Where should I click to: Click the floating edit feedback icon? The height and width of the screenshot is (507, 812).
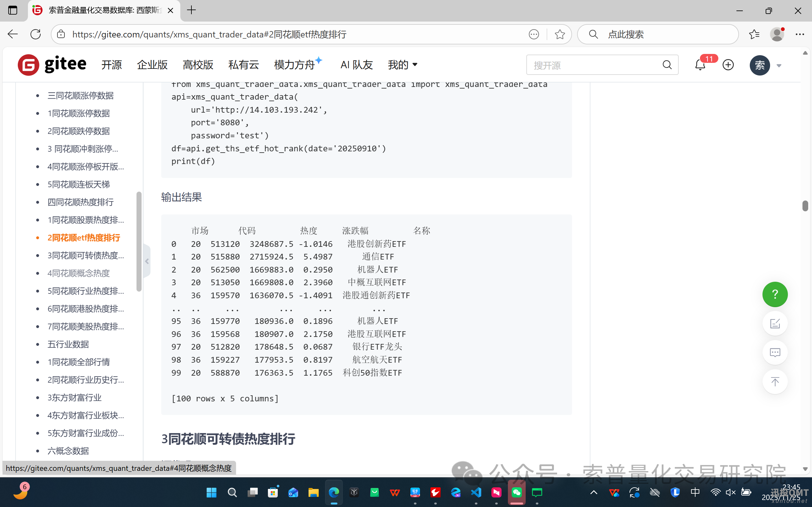775,324
